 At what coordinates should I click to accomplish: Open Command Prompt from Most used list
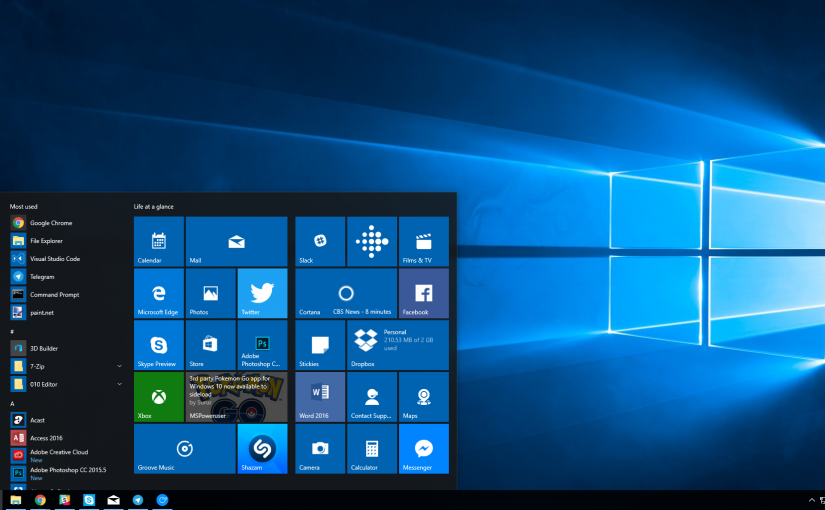(x=54, y=295)
